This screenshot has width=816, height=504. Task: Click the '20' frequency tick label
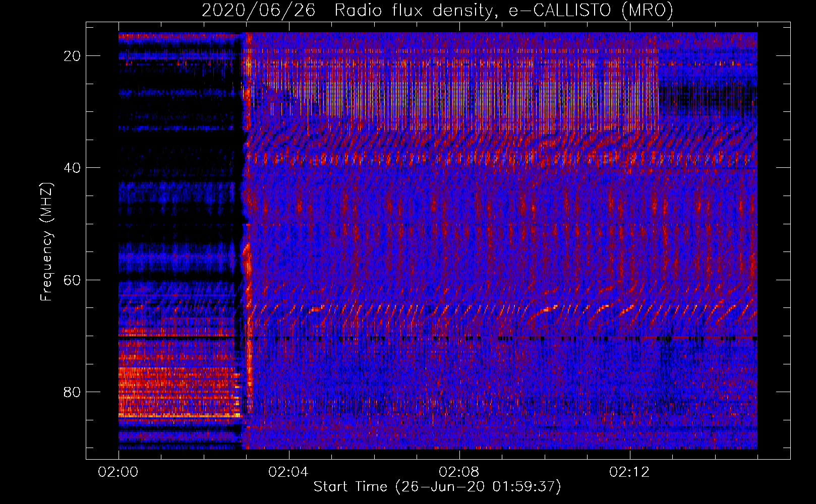click(73, 56)
